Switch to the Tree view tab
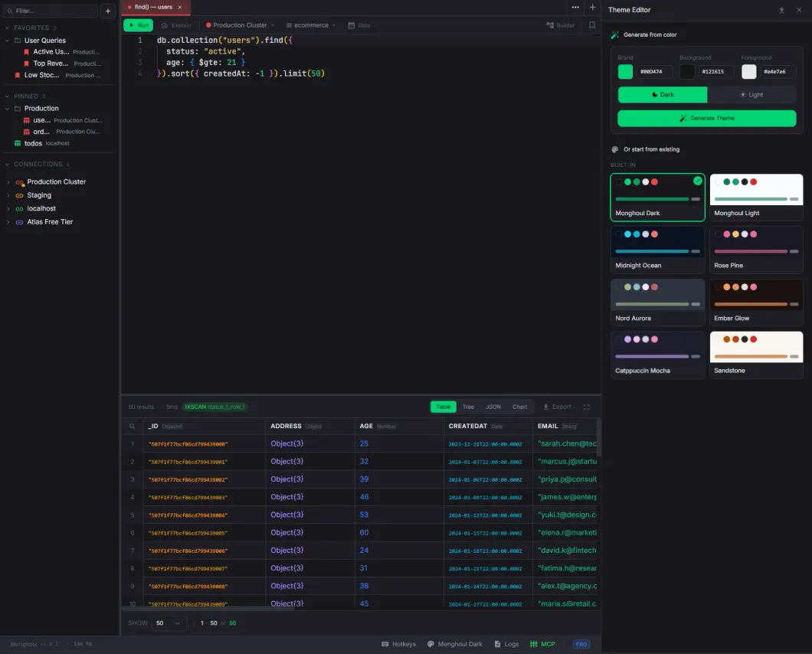Image resolution: width=812 pixels, height=654 pixels. click(468, 407)
